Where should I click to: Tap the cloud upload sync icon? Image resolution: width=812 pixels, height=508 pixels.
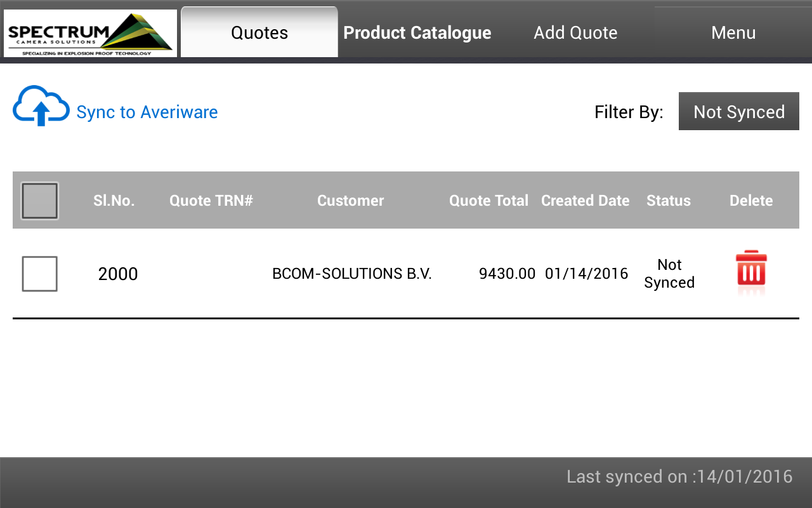pos(41,105)
